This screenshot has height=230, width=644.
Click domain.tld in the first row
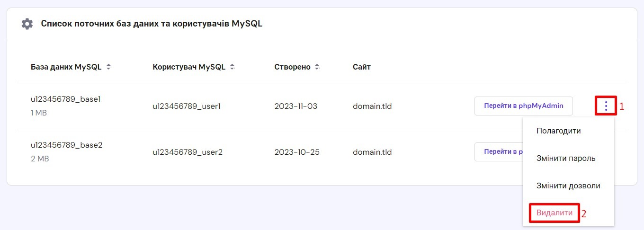[372, 106]
